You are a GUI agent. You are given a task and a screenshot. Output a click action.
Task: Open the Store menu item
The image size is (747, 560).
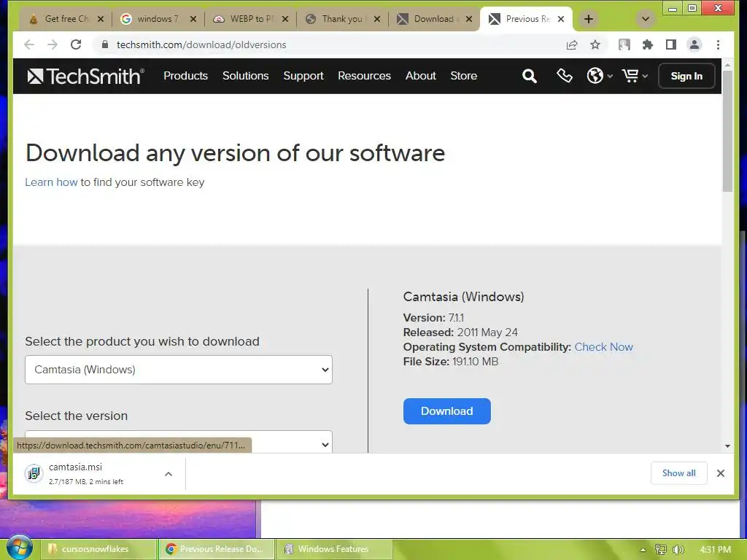point(463,76)
